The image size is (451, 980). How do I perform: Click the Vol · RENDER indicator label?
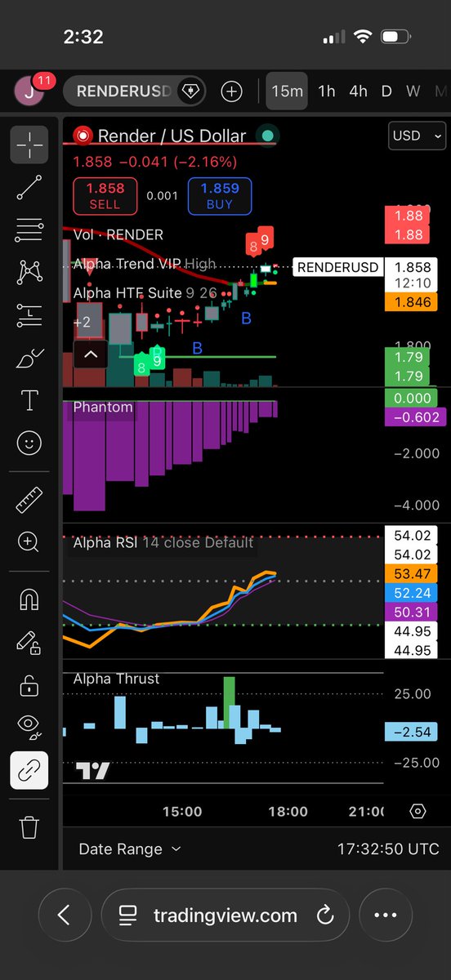[118, 234]
